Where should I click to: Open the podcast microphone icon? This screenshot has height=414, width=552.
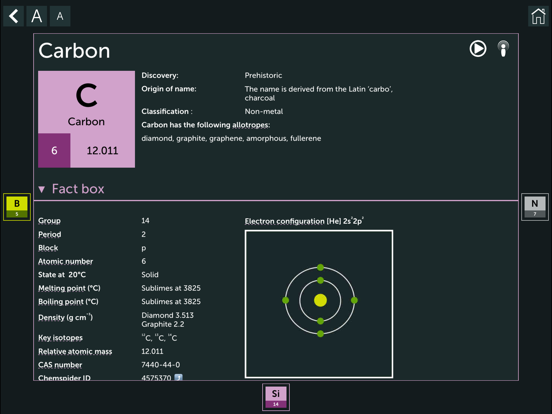(503, 49)
